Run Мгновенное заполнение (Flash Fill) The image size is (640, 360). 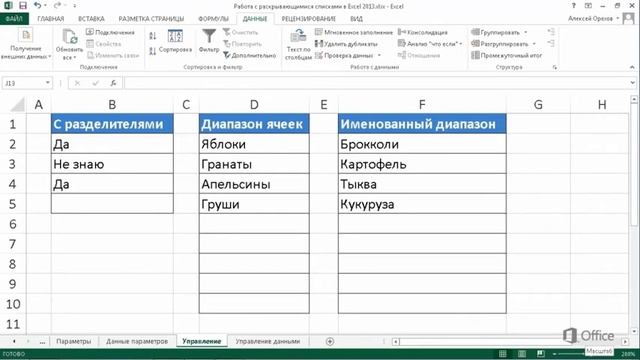[353, 32]
